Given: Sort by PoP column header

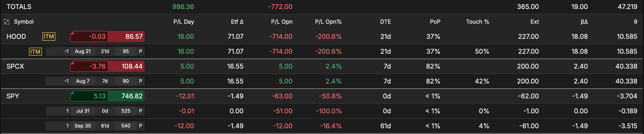Looking at the screenshot, I should tap(435, 22).
